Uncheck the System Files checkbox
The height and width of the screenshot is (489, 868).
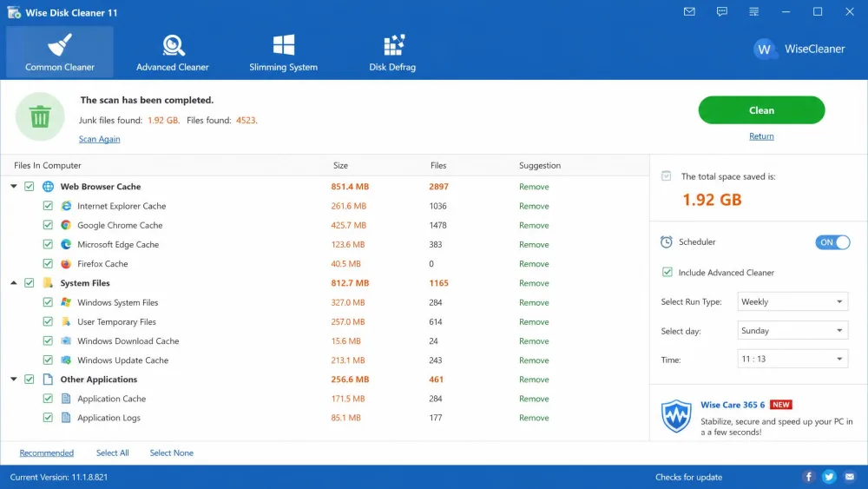pos(30,283)
